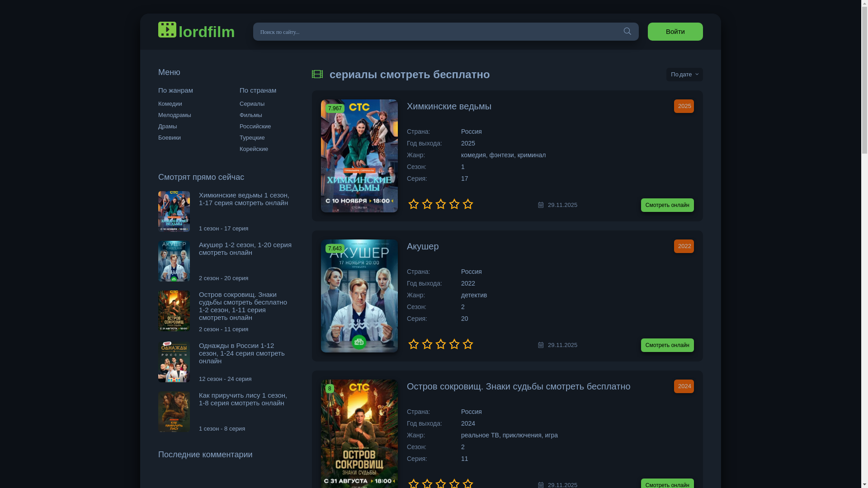Select Турецкие in the countries menu
Image resolution: width=868 pixels, height=488 pixels.
[x=252, y=138]
